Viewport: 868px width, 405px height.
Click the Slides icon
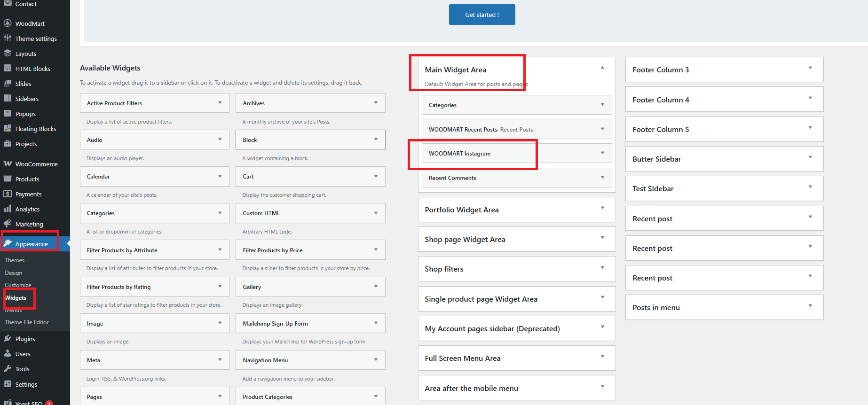8,83
